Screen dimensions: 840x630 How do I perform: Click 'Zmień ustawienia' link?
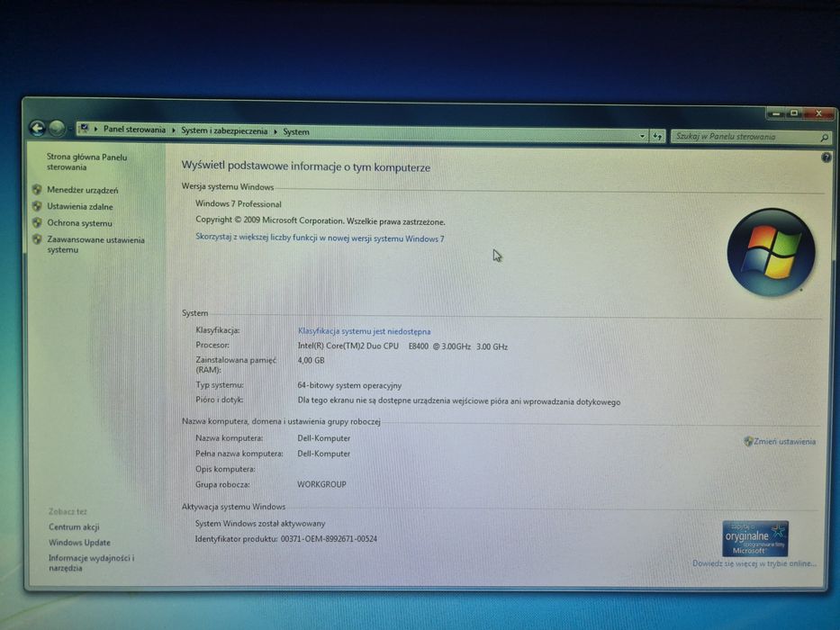tap(784, 442)
